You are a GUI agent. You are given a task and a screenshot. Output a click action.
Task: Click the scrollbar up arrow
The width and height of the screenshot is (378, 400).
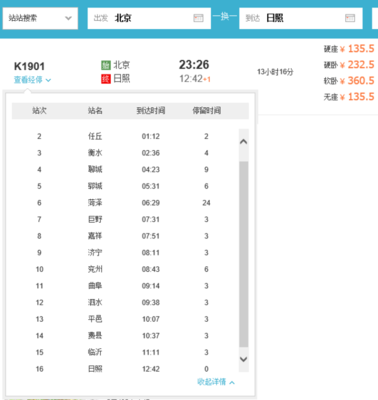click(x=244, y=141)
